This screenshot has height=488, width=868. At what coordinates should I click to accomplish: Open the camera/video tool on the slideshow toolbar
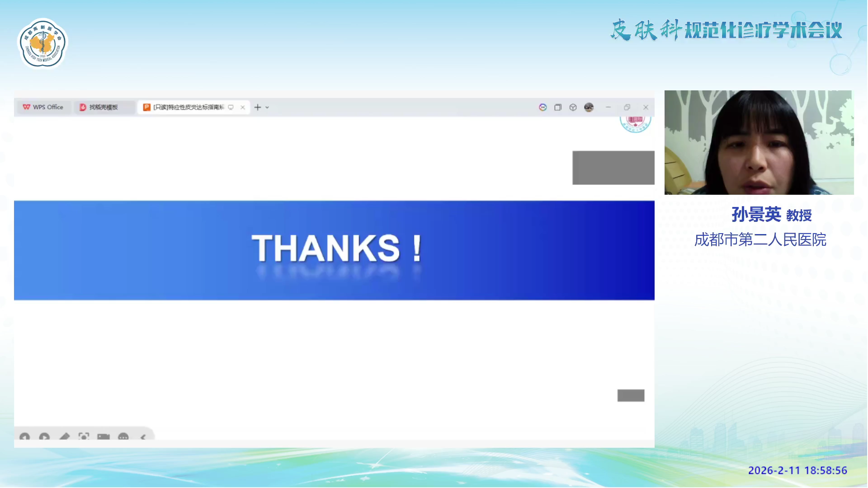click(103, 436)
